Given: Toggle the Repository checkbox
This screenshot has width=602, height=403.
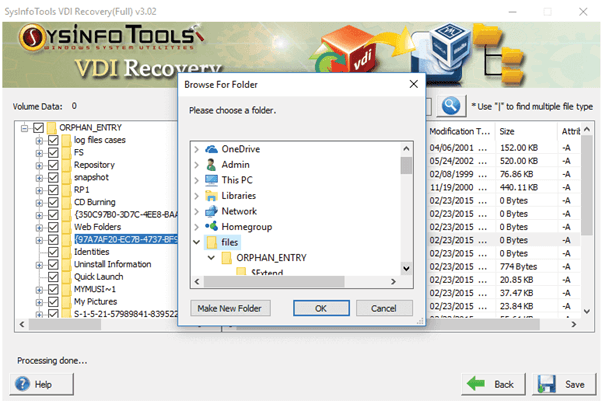Looking at the screenshot, I should (x=53, y=165).
